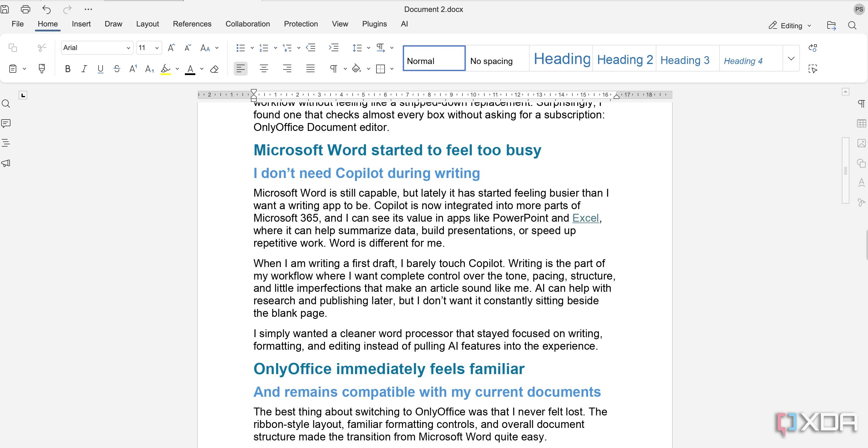868x448 pixels.
Task: Decrease font size with A-down icon
Action: click(188, 48)
